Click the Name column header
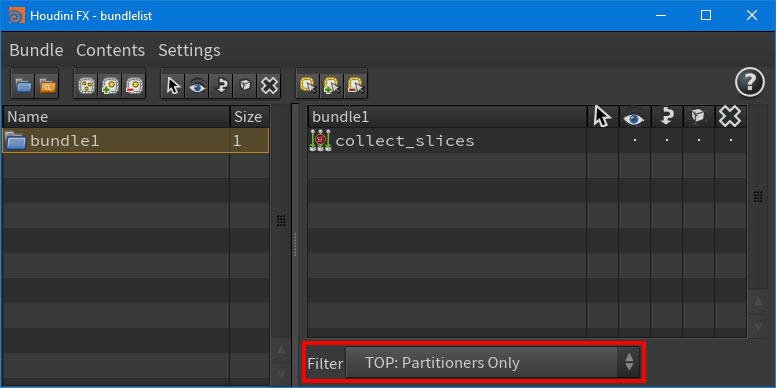 point(116,117)
